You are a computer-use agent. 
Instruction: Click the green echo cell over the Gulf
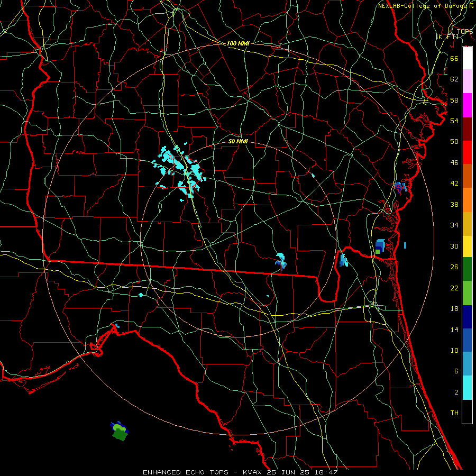120,432
